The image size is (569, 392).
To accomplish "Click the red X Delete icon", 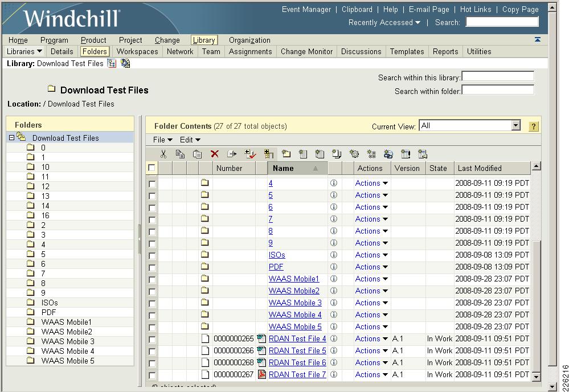I will [x=215, y=154].
